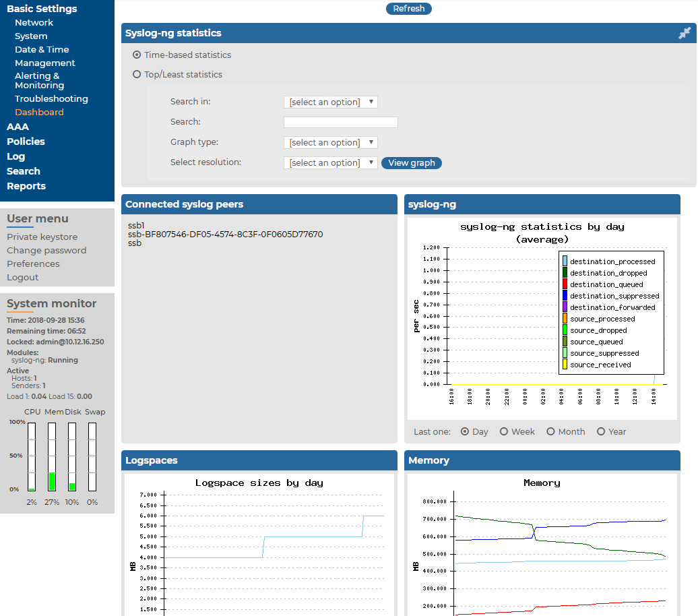Expand the AAA menu

click(x=18, y=127)
